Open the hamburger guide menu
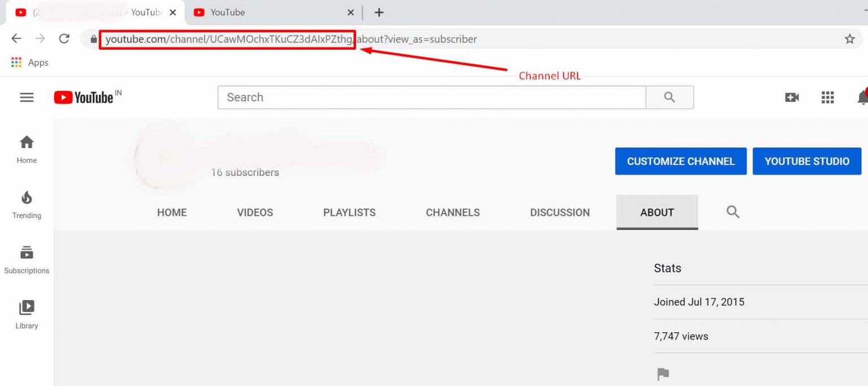Image resolution: width=868 pixels, height=386 pixels. [27, 97]
